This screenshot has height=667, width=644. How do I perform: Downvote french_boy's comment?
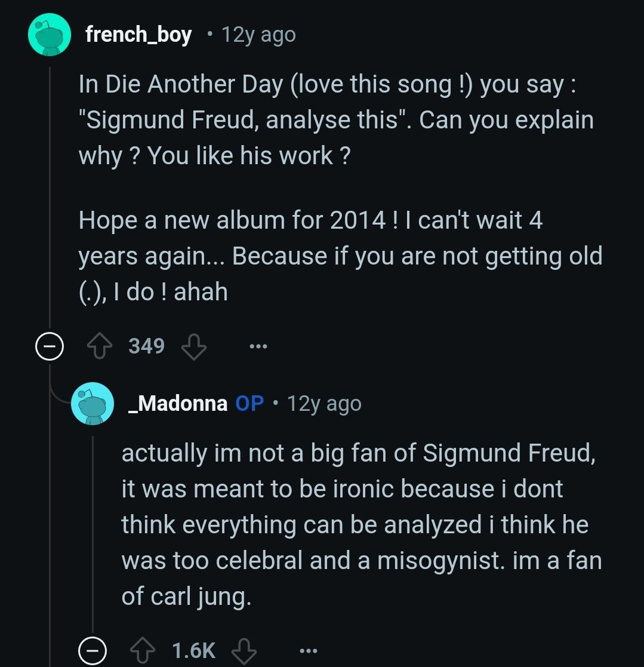click(193, 346)
